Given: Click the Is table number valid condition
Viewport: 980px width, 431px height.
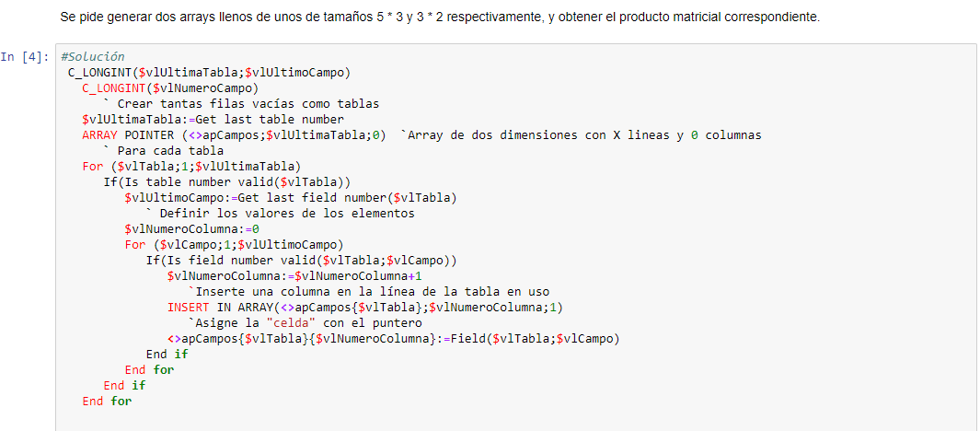Looking at the screenshot, I should coord(227,182).
